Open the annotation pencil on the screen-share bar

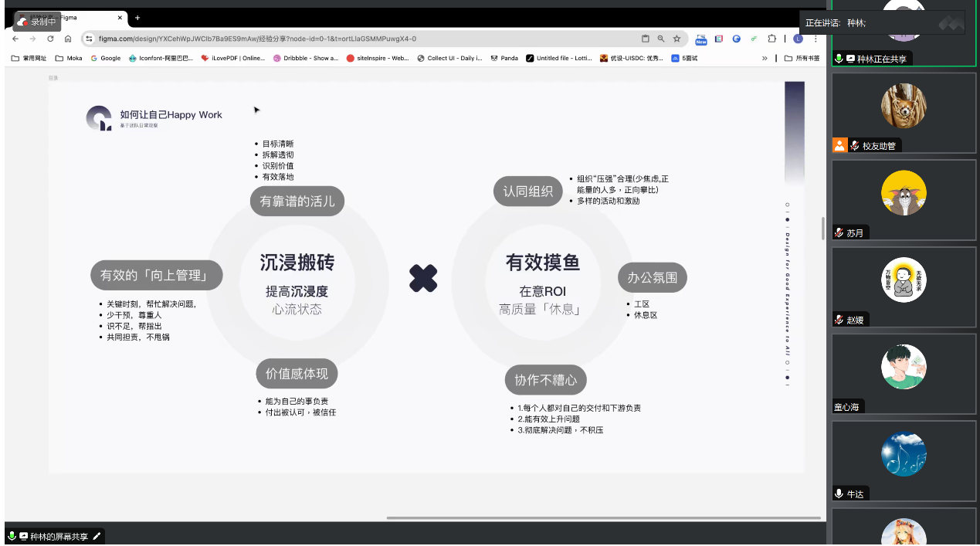pyautogui.click(x=97, y=535)
